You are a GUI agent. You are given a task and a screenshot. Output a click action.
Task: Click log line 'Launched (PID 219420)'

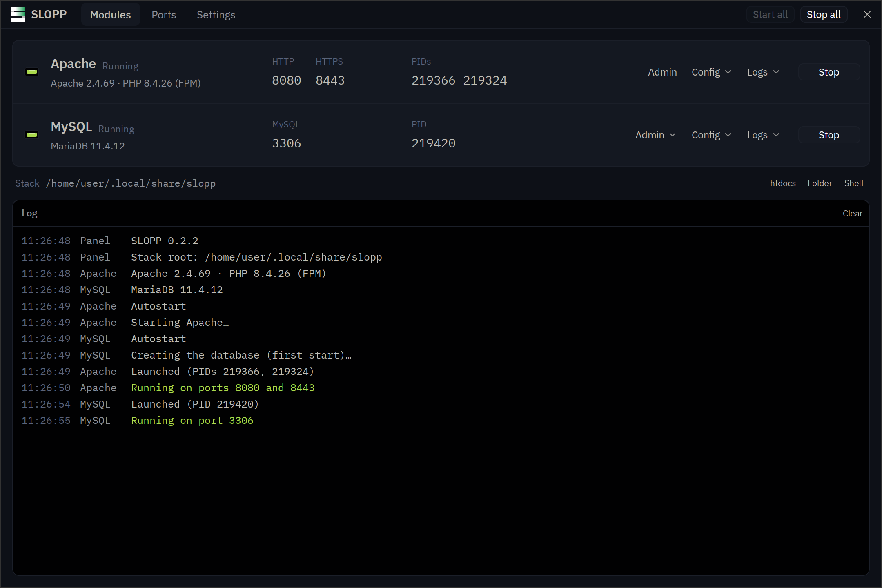click(x=195, y=404)
